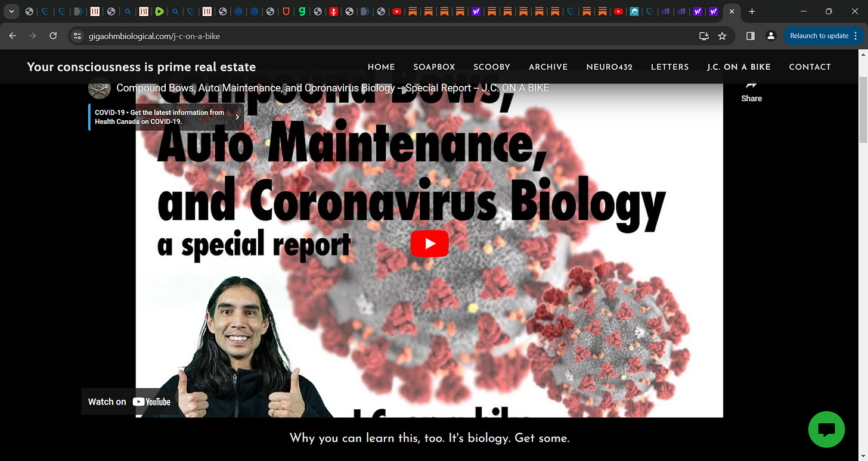
Task: Switch to the green letter g tab
Action: (x=302, y=11)
